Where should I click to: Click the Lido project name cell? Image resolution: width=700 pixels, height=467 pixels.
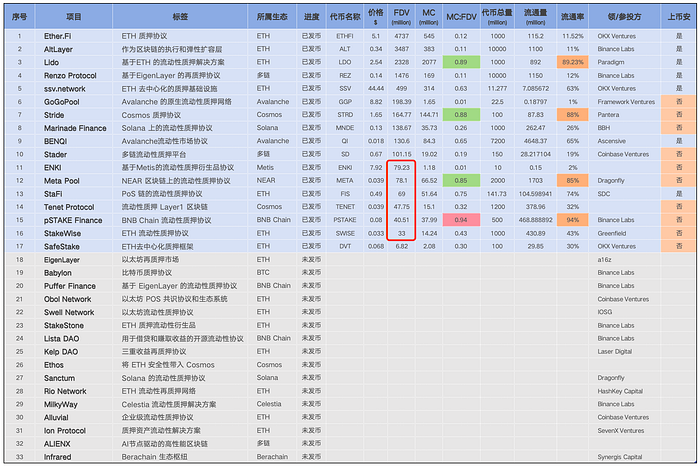pos(56,62)
